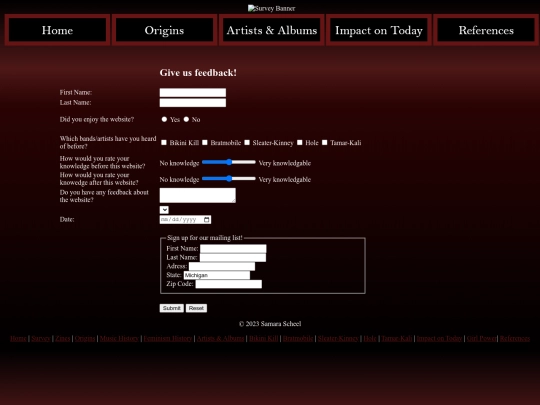This screenshot has width=540, height=405.
Task: Open the Music History footer link
Action: 119,339
